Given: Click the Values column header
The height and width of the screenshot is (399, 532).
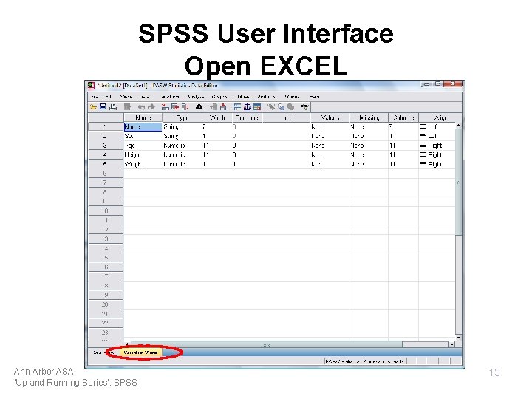Looking at the screenshot, I should coord(330,117).
